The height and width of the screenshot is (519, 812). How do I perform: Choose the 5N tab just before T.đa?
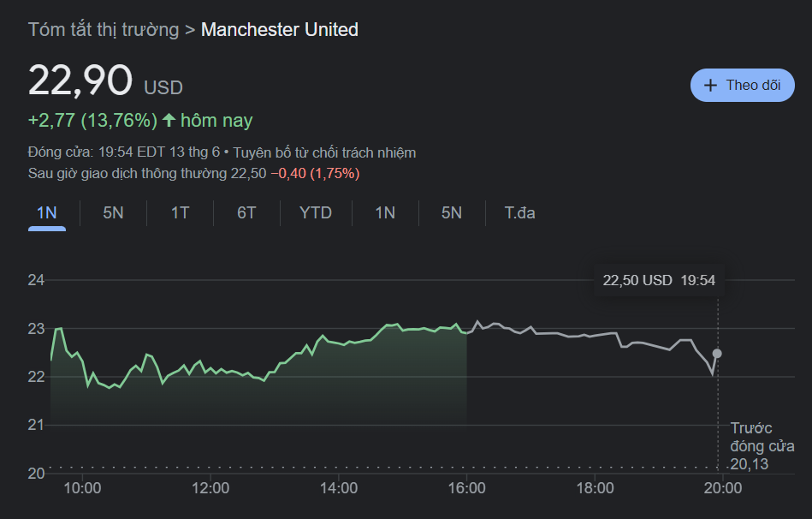[452, 213]
